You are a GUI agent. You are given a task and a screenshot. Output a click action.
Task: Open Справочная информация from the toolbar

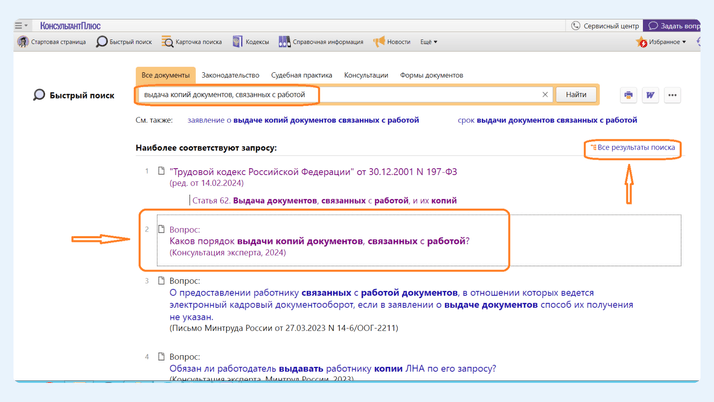(x=285, y=42)
